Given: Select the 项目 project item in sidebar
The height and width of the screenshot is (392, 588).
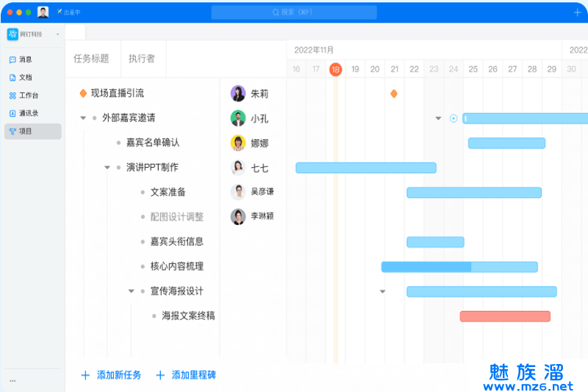Looking at the screenshot, I should [x=32, y=131].
